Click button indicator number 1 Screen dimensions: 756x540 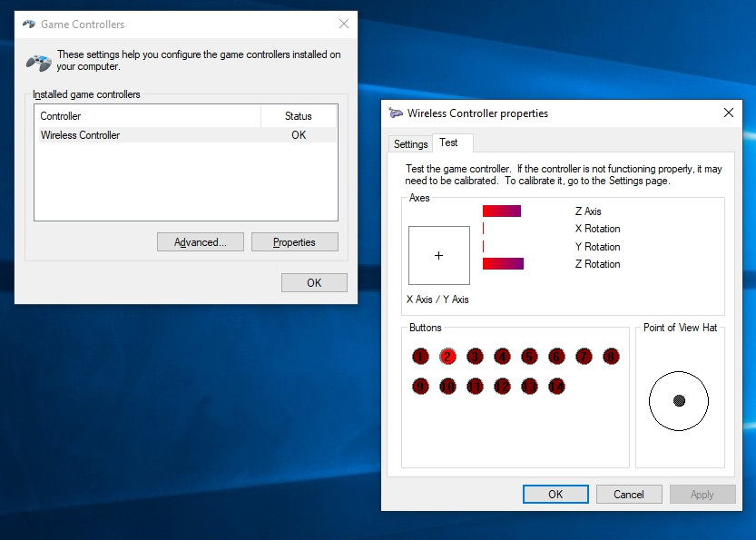[x=420, y=357]
